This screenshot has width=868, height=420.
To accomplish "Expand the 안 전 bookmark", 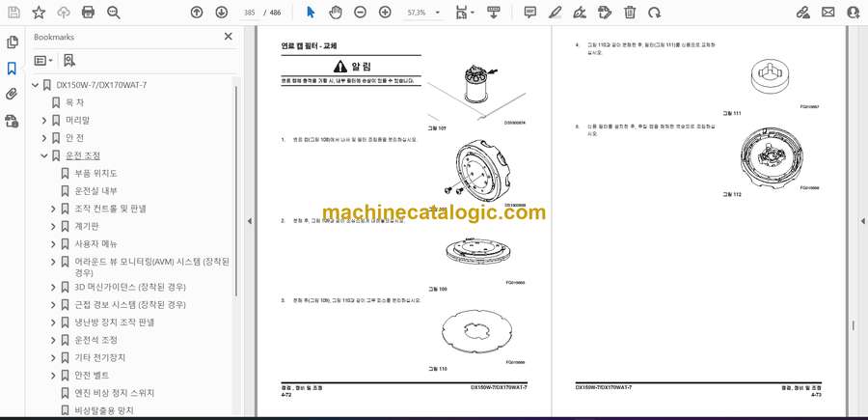I will pos(44,138).
